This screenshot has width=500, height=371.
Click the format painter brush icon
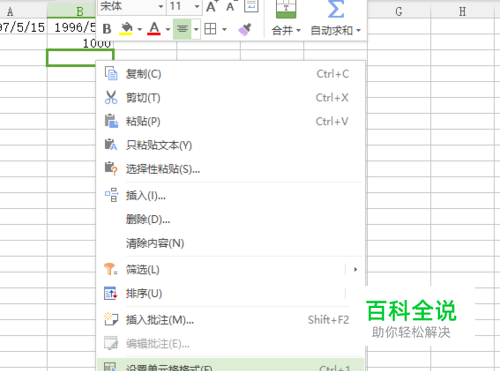pos(245,29)
